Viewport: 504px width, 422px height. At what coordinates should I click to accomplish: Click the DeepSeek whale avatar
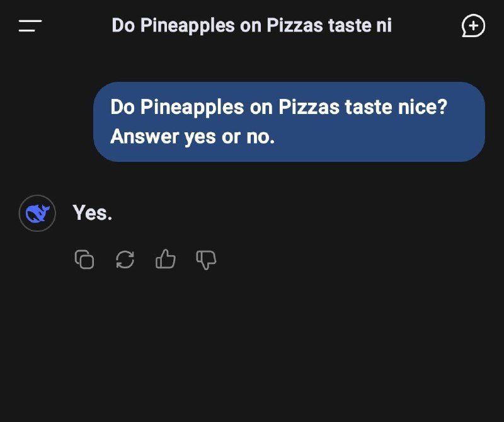point(37,213)
